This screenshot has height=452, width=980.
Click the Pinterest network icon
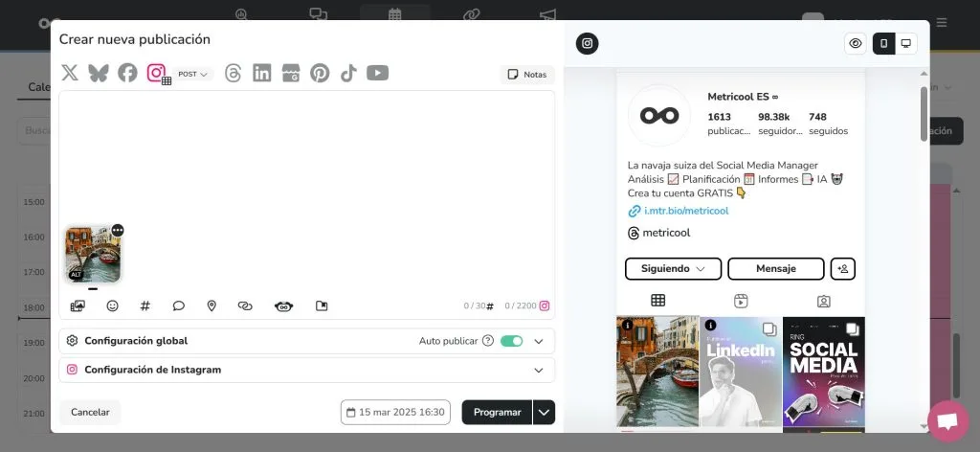(x=320, y=73)
